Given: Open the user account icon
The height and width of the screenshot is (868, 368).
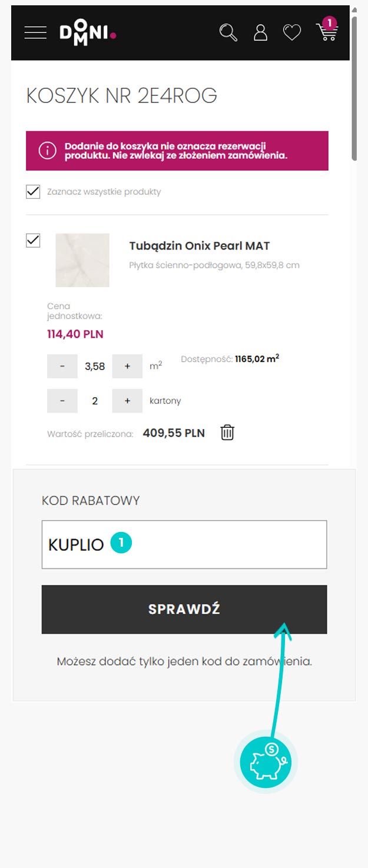Looking at the screenshot, I should tap(260, 32).
